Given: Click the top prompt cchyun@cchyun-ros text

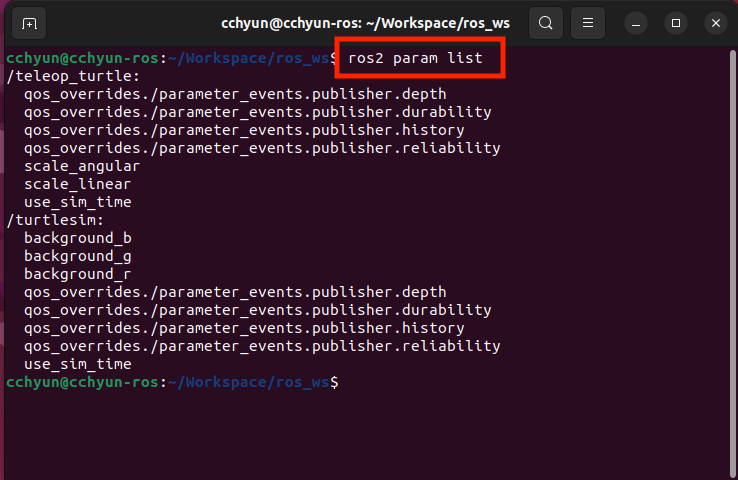Looking at the screenshot, I should click(82, 58).
